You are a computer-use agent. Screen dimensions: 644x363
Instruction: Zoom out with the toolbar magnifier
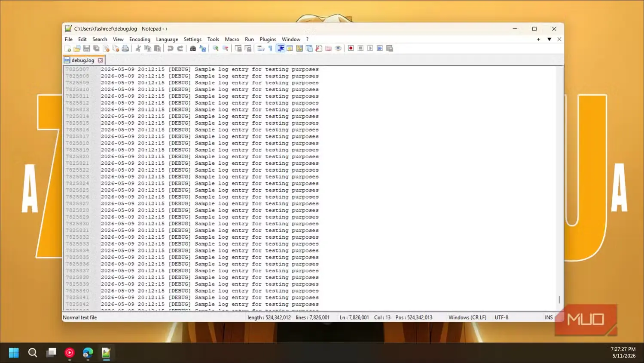point(225,49)
